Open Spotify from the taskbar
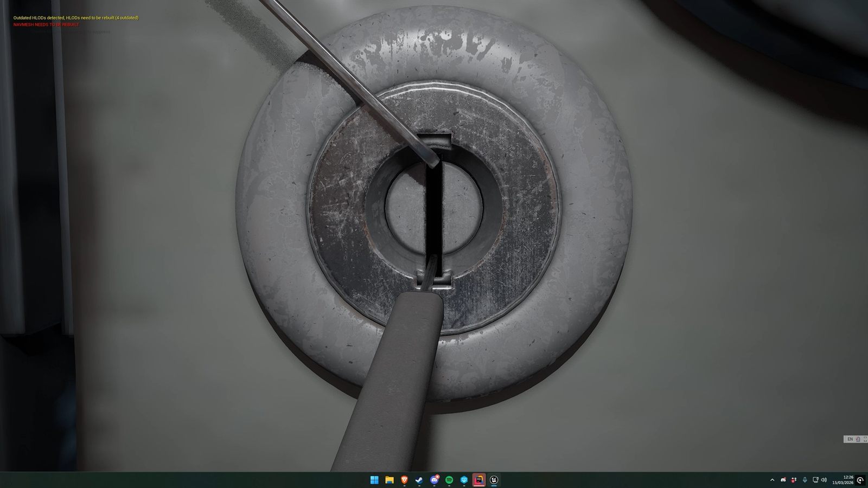This screenshot has height=488, width=868. click(449, 480)
